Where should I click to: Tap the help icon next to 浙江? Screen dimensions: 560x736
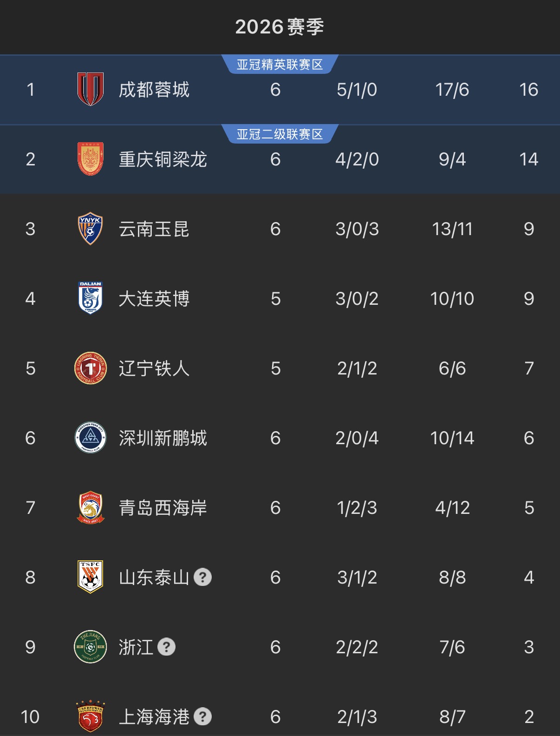point(167,647)
